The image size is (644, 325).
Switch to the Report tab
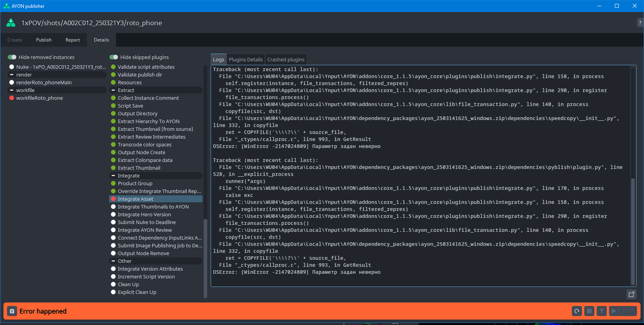pyautogui.click(x=73, y=40)
